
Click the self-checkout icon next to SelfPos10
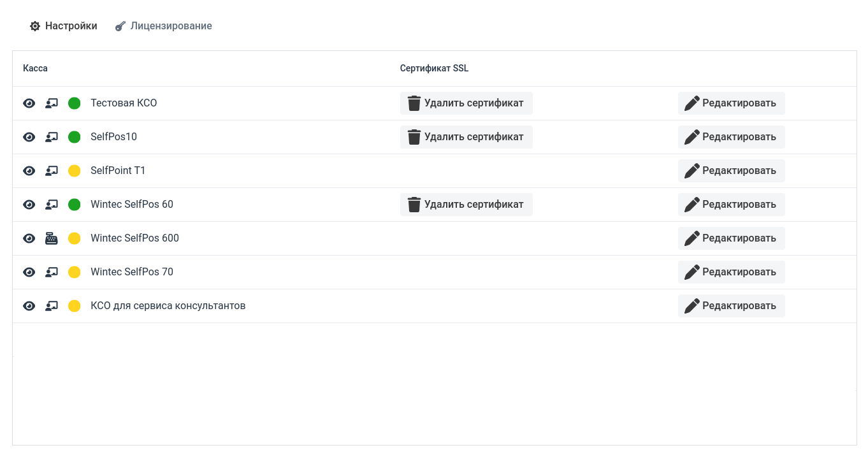(52, 137)
